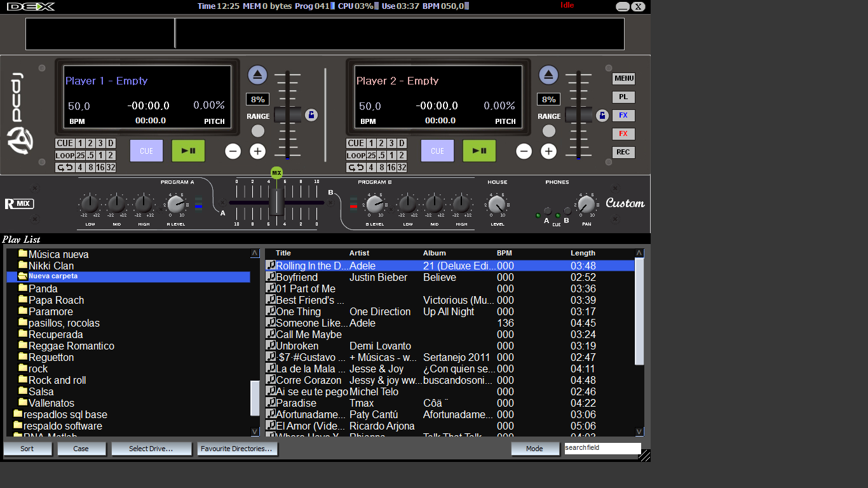
Task: Click the MIX crossfader handle
Action: pos(276,172)
